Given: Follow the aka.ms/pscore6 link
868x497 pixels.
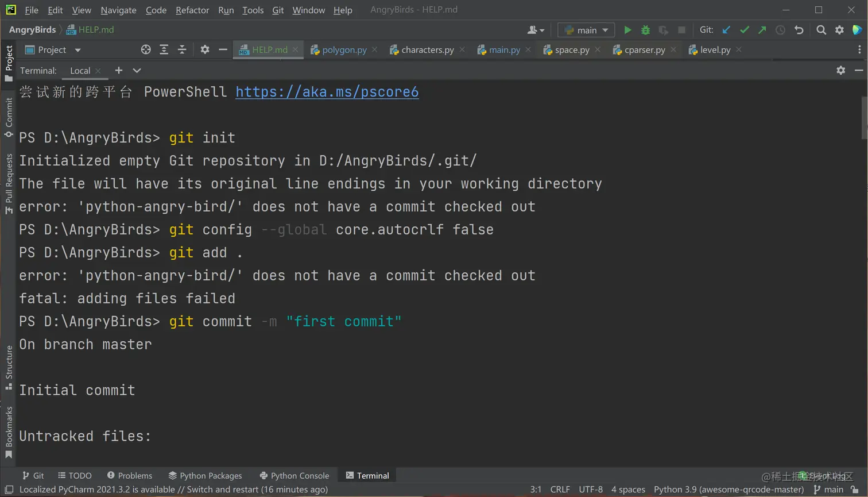Looking at the screenshot, I should tap(327, 92).
